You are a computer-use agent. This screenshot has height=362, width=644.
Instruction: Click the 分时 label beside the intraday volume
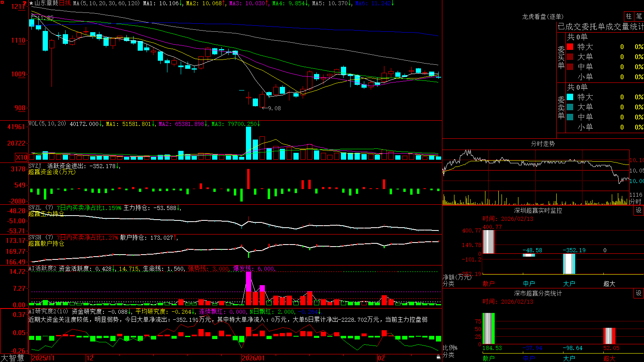(635, 201)
